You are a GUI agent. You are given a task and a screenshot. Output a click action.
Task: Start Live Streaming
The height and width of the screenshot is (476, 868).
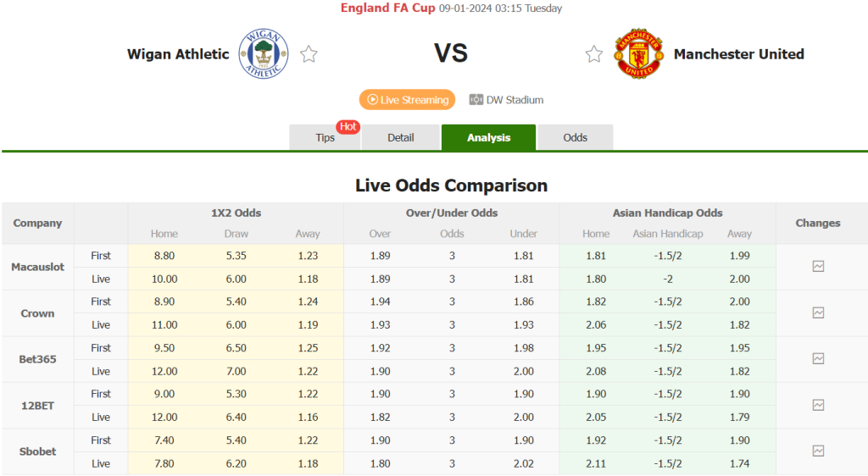pyautogui.click(x=408, y=99)
